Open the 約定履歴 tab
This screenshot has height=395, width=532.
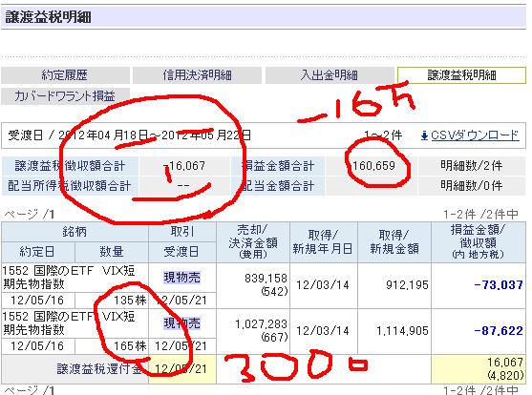tap(65, 75)
